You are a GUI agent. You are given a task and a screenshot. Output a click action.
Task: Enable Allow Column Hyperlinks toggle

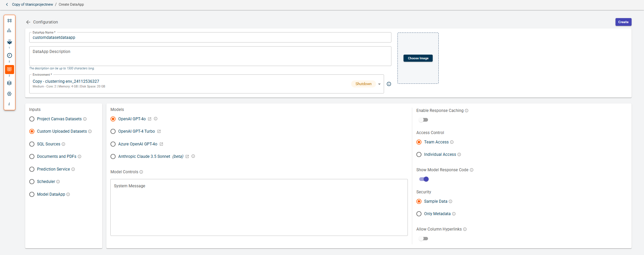coord(423,239)
